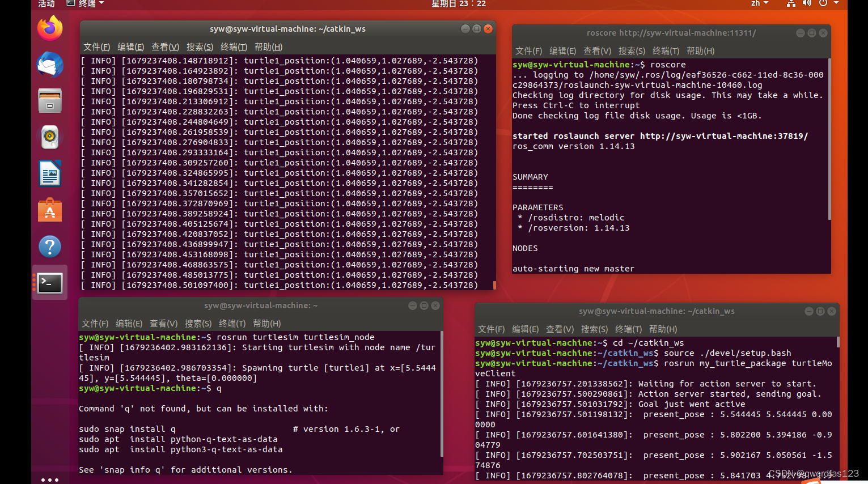Open 帮助(H) menu in turtlesim_node terminal

pyautogui.click(x=266, y=324)
